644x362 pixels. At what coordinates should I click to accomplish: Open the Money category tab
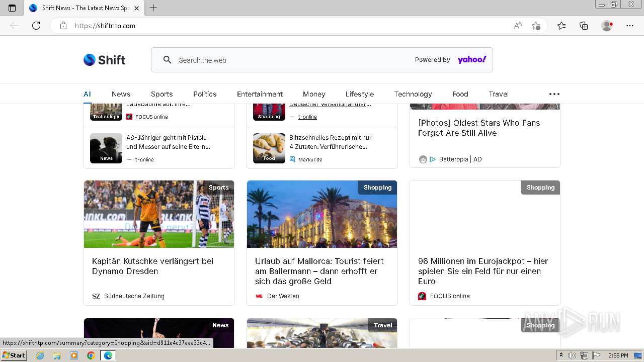314,94
